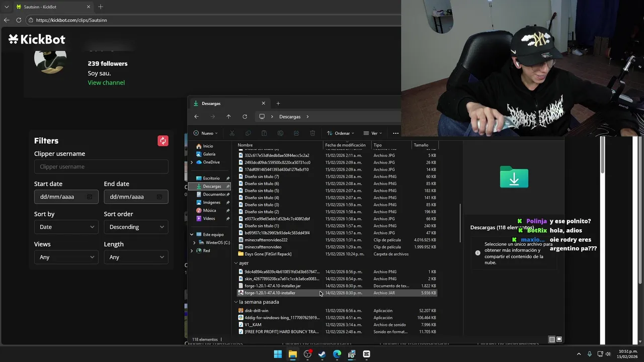Viewport: 644px width, 362px height.
Task: Switch Explorer to large thumbnails view icon
Action: tap(559, 339)
